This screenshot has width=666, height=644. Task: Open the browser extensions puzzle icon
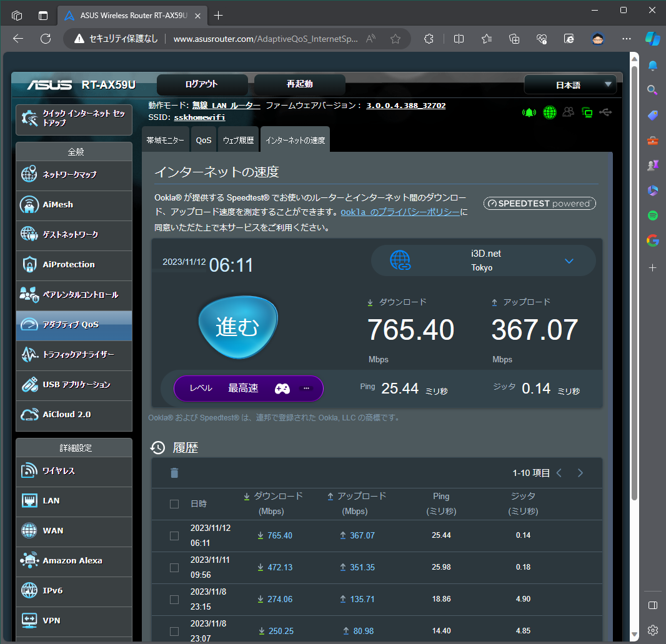point(429,39)
